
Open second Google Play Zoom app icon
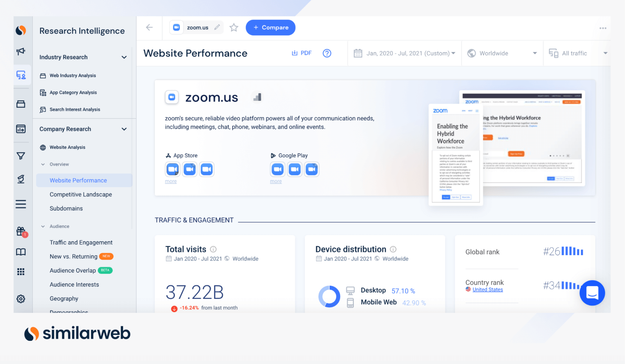pyautogui.click(x=295, y=169)
